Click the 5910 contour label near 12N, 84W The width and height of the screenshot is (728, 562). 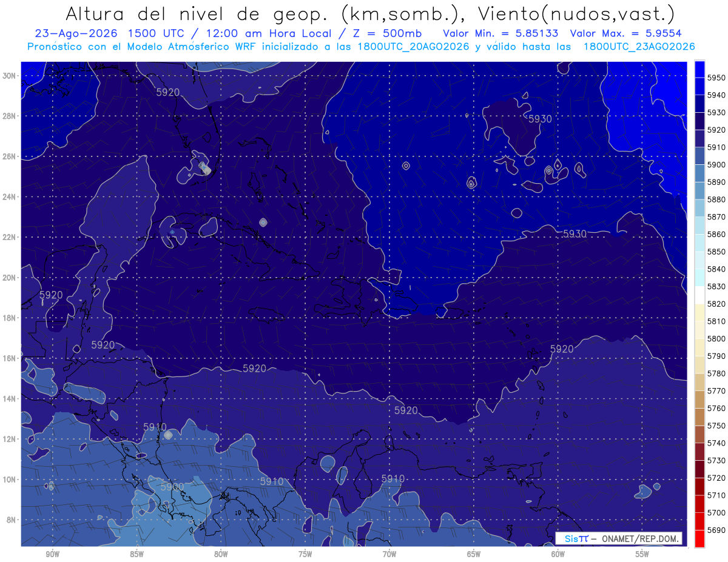tap(155, 427)
